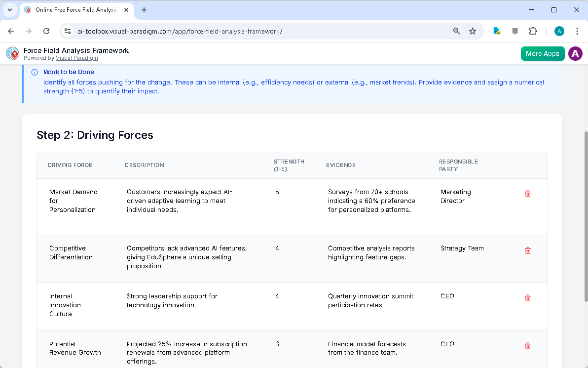Click the gray speech bubble extension icon
The height and width of the screenshot is (368, 588).
point(514,31)
